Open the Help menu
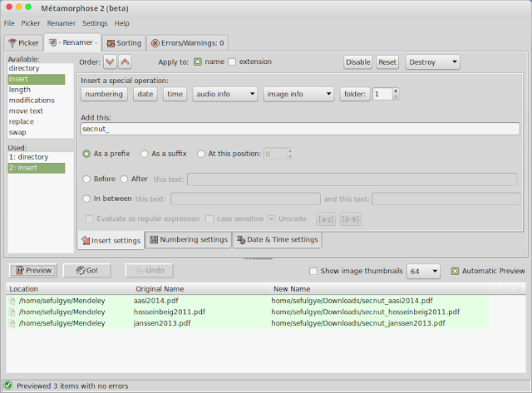532x393 pixels. pyautogui.click(x=122, y=23)
